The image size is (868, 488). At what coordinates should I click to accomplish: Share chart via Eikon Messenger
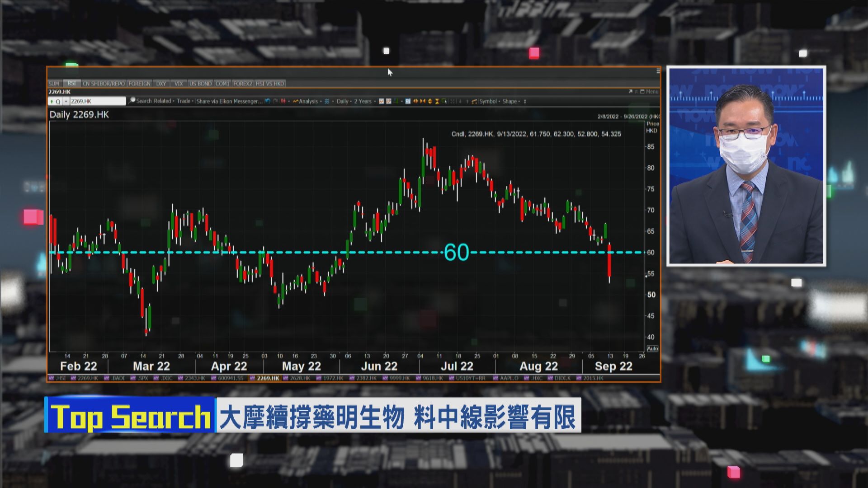coord(228,101)
